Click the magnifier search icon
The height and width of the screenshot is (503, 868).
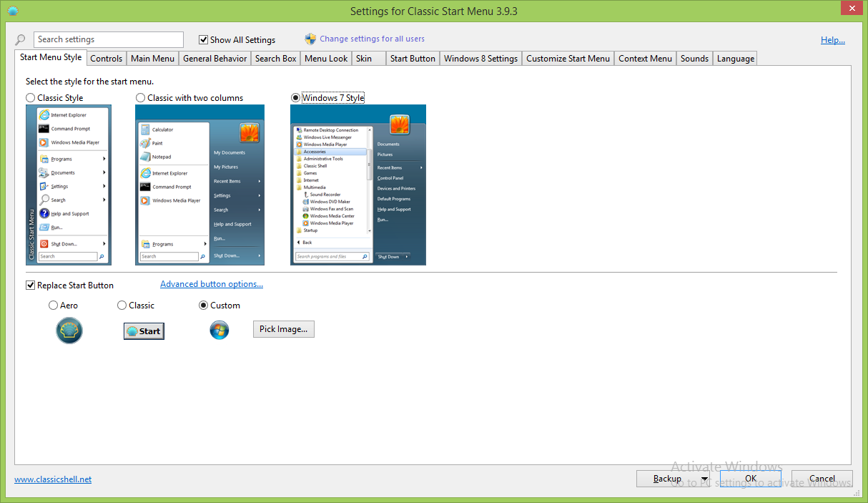[x=21, y=40]
